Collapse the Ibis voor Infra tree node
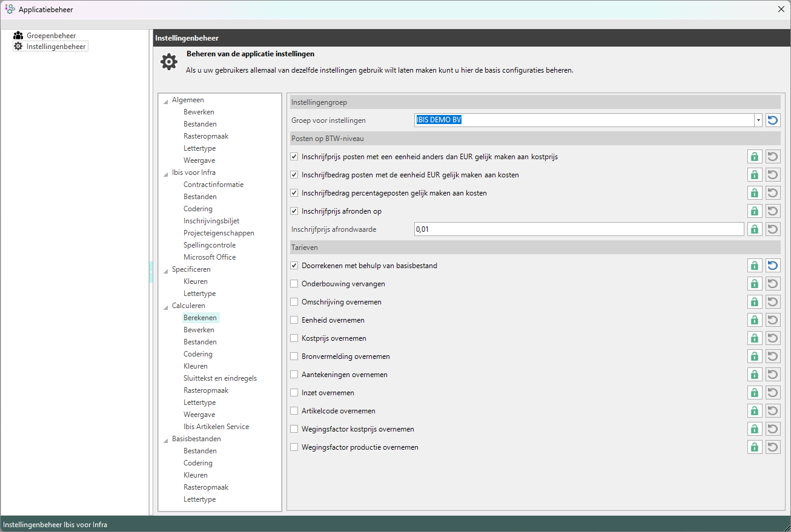The width and height of the screenshot is (791, 532). point(166,173)
